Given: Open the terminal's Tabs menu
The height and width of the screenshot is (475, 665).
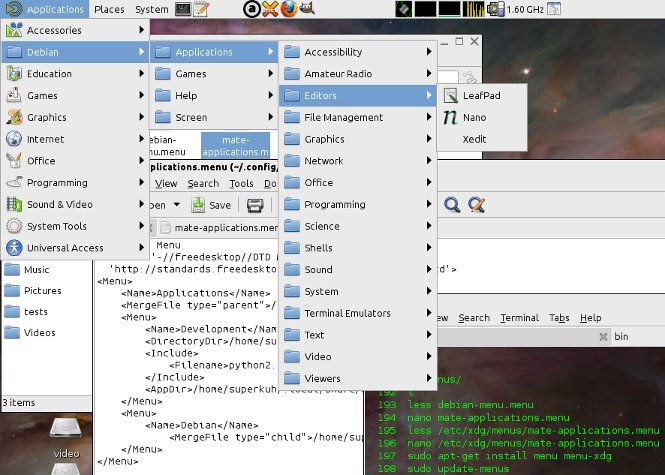Looking at the screenshot, I should pos(559,318).
